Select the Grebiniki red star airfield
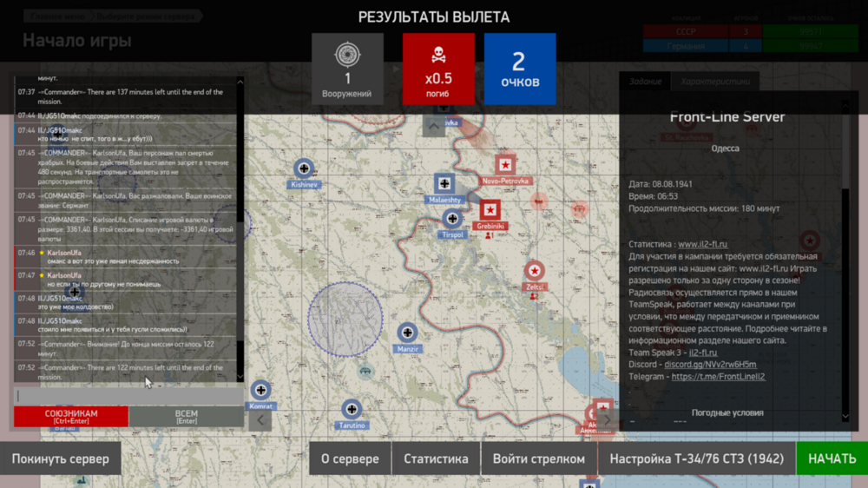868x488 pixels. click(490, 210)
